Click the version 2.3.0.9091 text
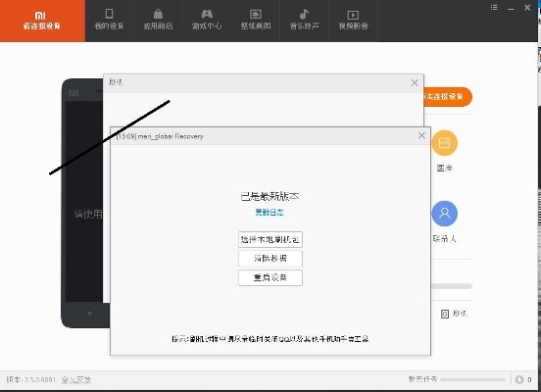The image size is (541, 392). (x=30, y=380)
